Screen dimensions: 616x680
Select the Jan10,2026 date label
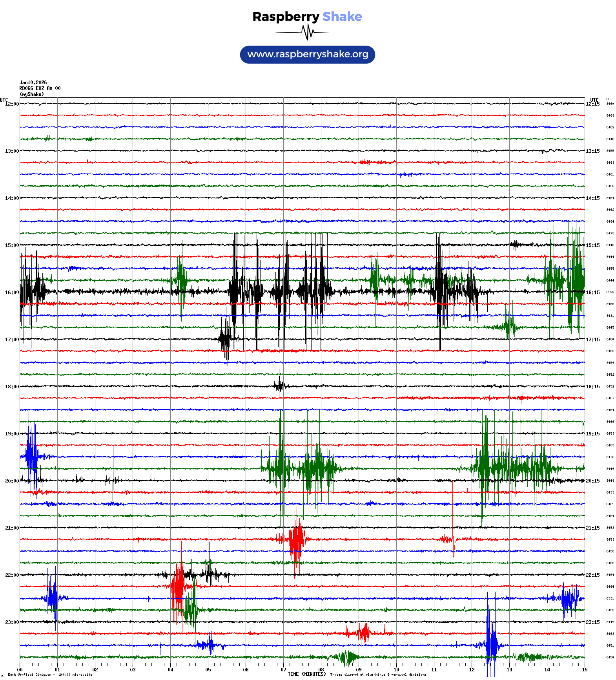tap(33, 82)
